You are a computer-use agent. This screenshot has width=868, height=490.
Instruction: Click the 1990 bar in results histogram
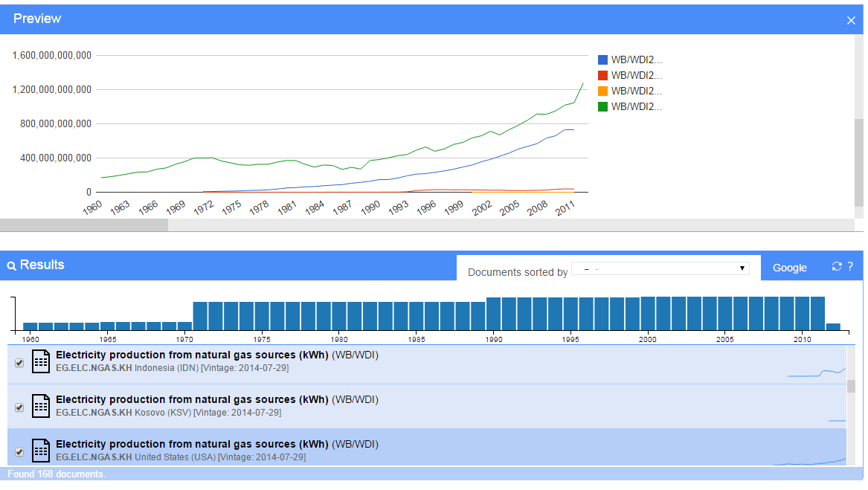point(494,314)
